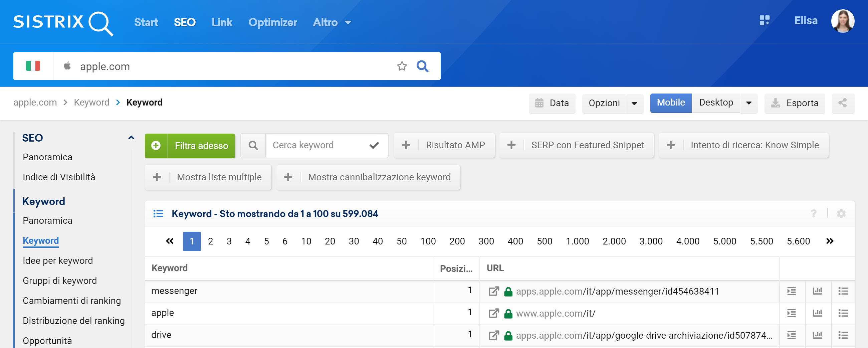Open Opzioni dropdown arrow

[634, 103]
